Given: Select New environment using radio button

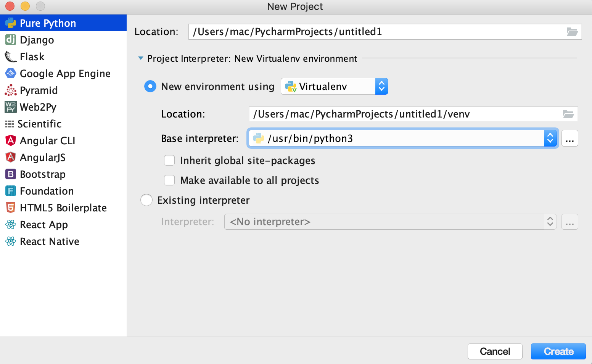Looking at the screenshot, I should 150,87.
